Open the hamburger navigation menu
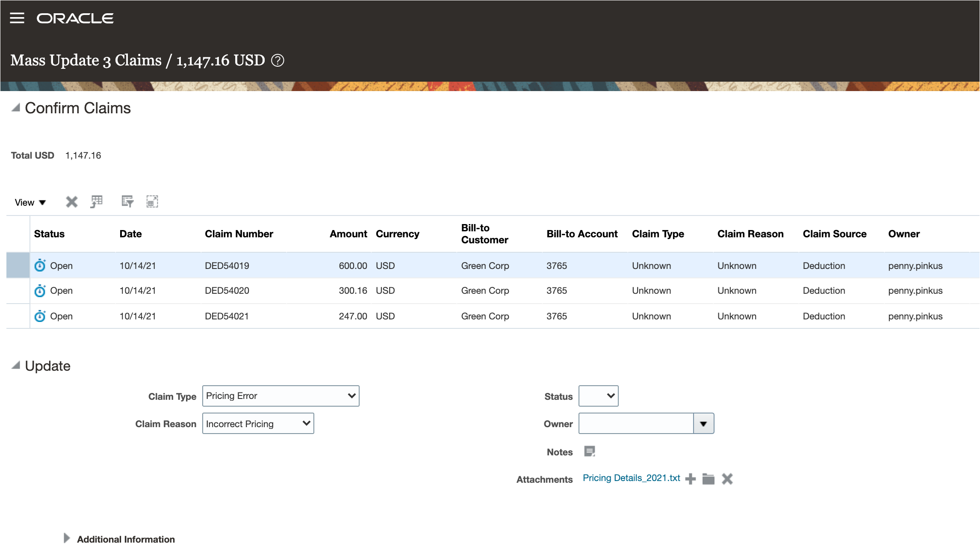This screenshot has width=980, height=555. [17, 18]
